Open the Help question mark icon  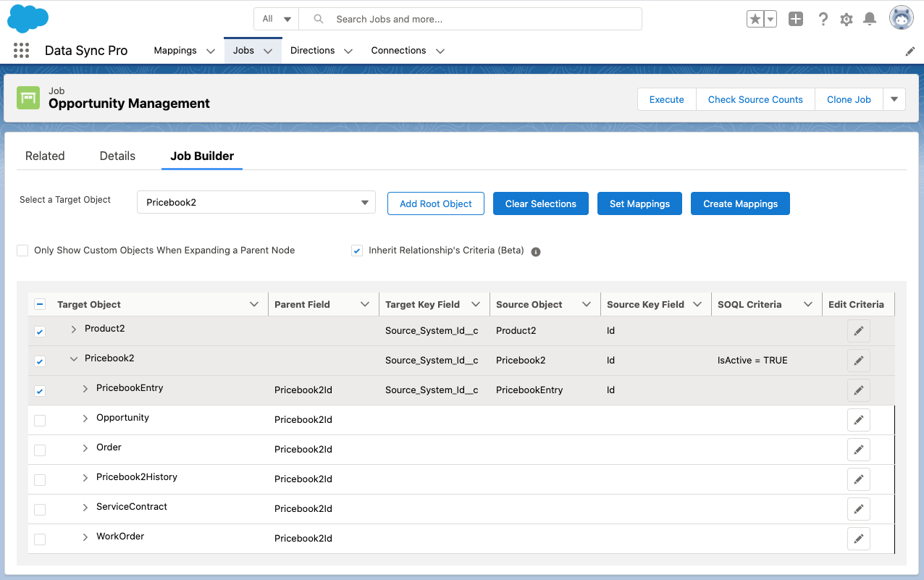pyautogui.click(x=823, y=20)
